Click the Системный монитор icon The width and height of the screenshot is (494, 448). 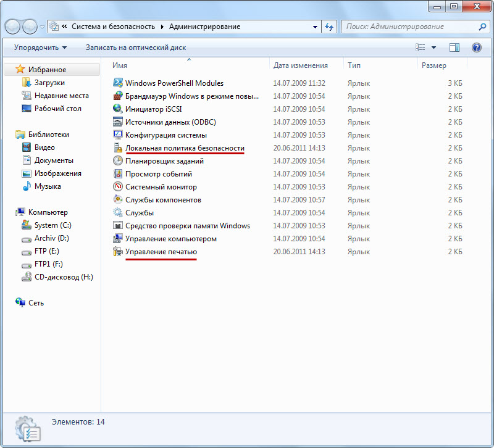(118, 186)
